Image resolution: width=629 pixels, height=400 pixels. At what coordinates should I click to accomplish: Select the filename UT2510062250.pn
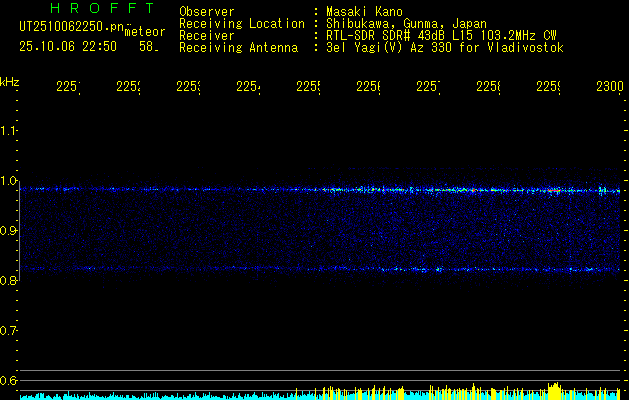pos(72,27)
